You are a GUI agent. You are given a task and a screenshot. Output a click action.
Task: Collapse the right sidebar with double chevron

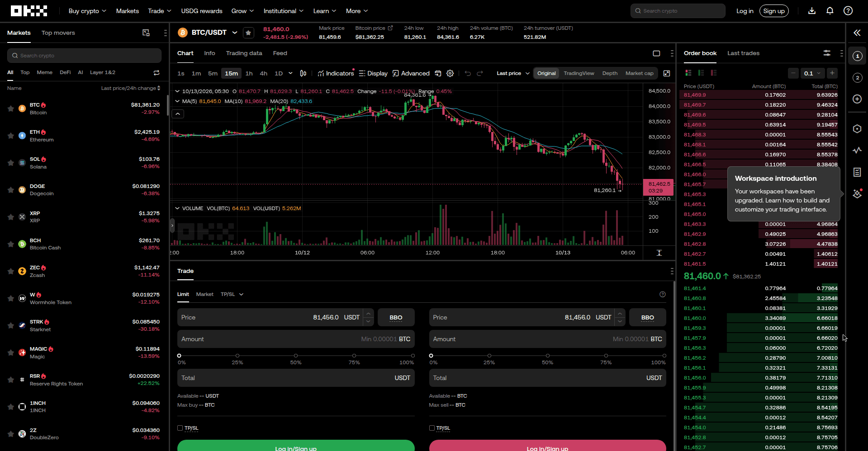857,33
